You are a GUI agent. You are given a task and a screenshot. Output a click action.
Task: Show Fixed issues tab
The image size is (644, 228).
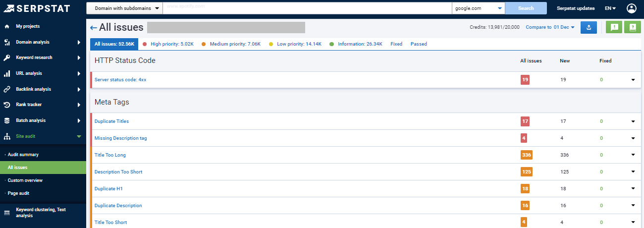[396, 44]
